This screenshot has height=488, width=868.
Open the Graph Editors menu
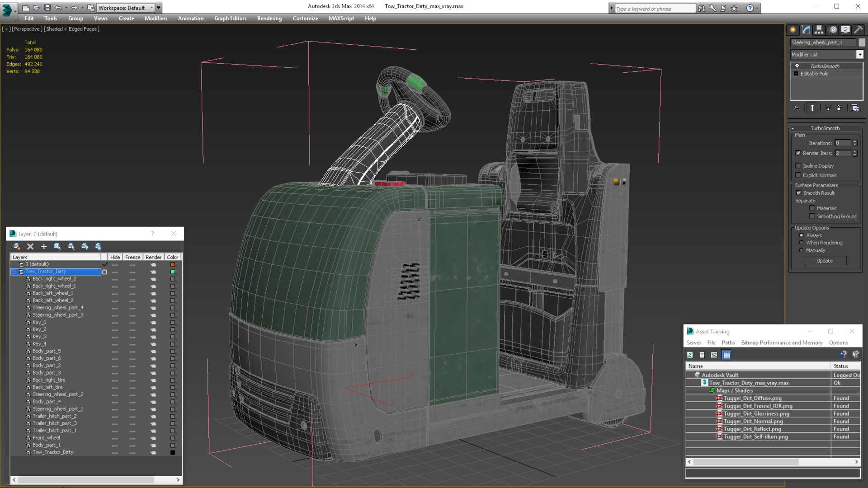(x=230, y=19)
